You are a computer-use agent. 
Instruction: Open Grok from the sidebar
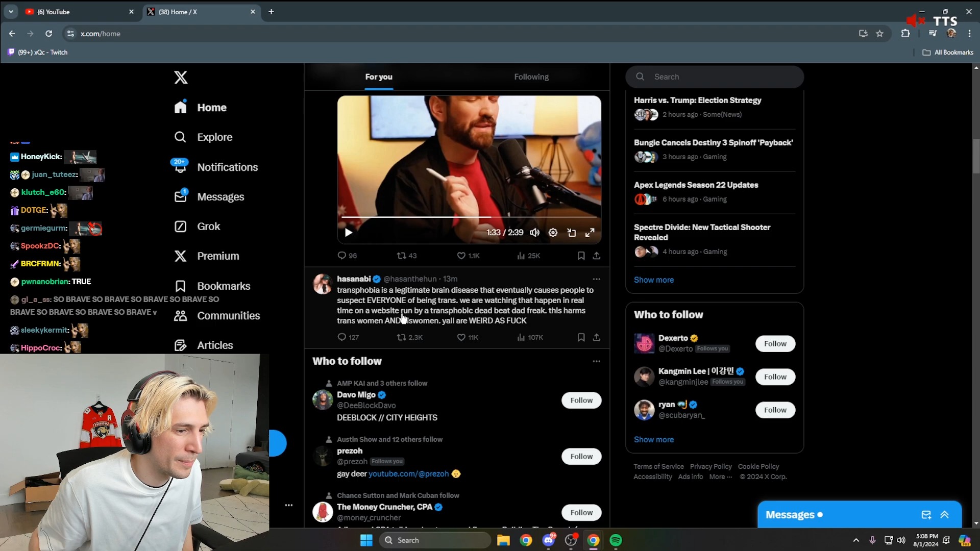(x=197, y=227)
